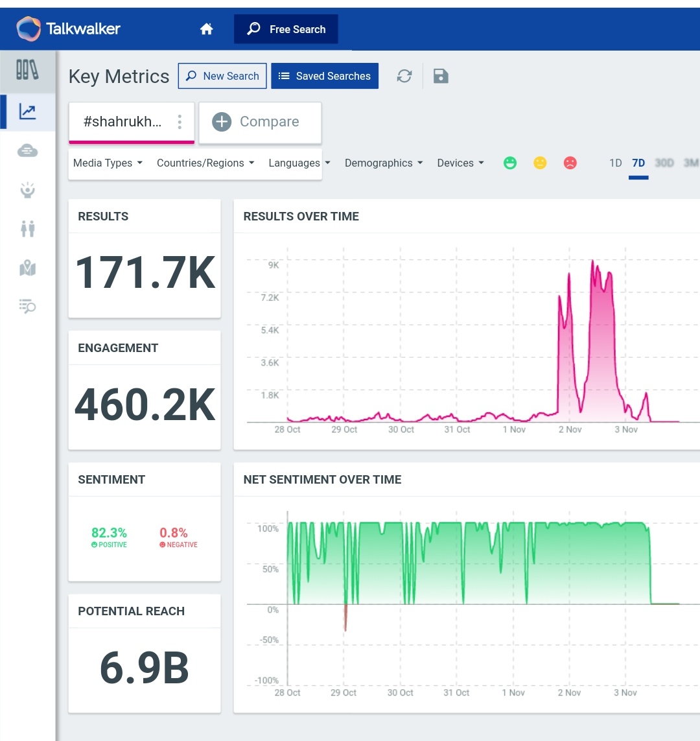Add a comparison with the Compare button
700x741 pixels.
click(x=260, y=121)
